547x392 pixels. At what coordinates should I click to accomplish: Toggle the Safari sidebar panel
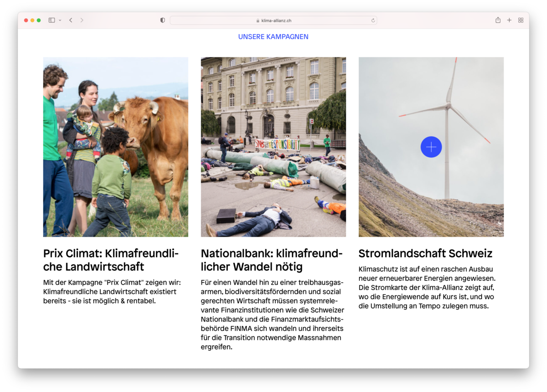[52, 20]
